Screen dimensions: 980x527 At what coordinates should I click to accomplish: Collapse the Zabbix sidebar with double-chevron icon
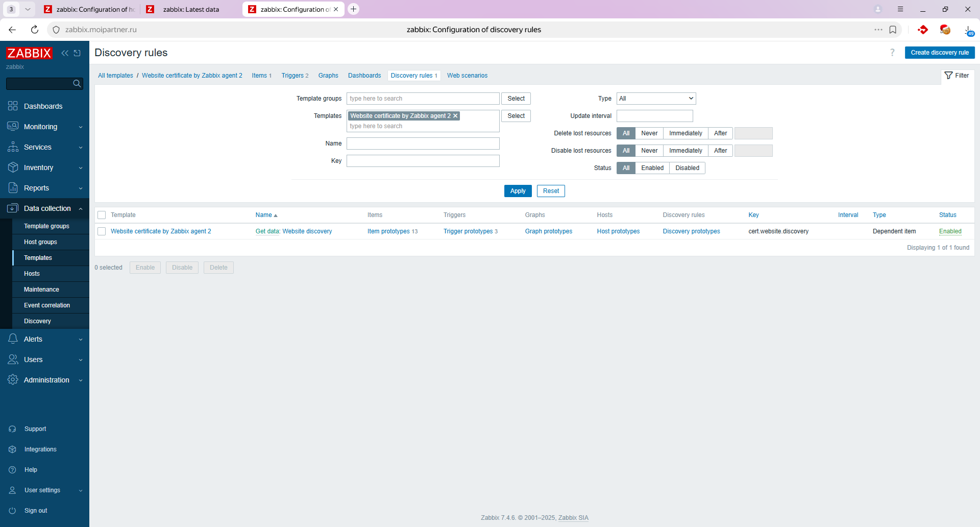[65, 53]
